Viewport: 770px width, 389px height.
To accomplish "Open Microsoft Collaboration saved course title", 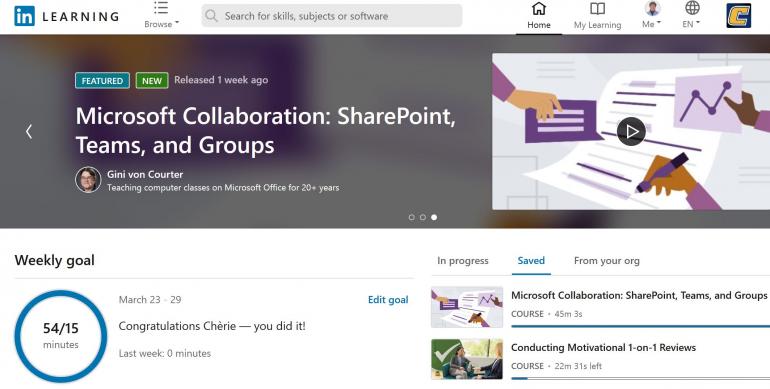I will pos(639,295).
